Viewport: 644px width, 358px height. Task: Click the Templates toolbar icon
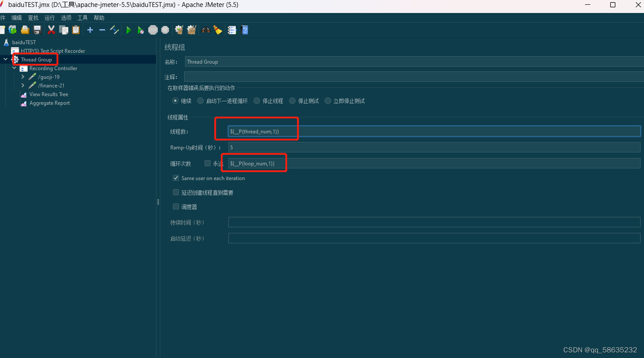tap(12, 30)
